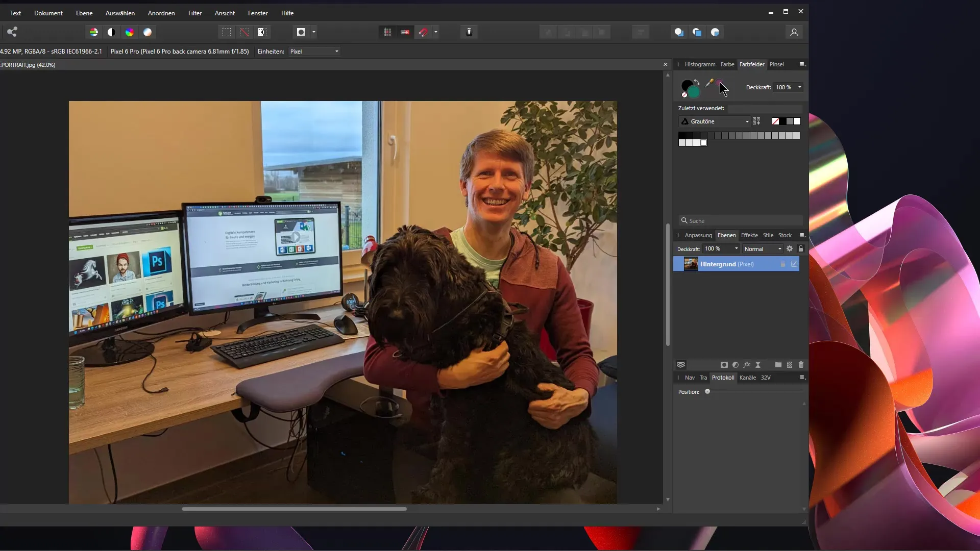Switch to the Anpassung tab
This screenshot has height=551, width=980.
tap(698, 235)
